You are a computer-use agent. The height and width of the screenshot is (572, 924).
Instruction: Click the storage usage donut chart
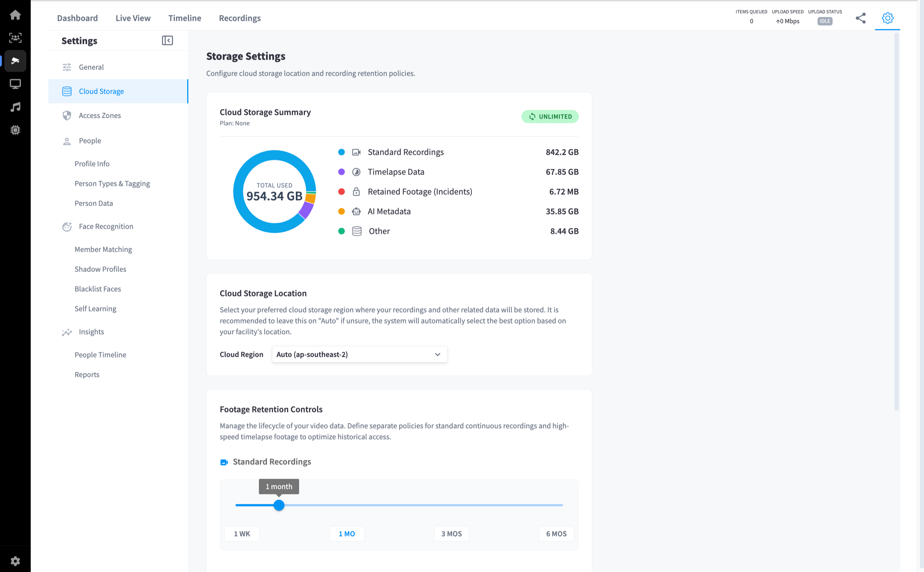pos(274,191)
